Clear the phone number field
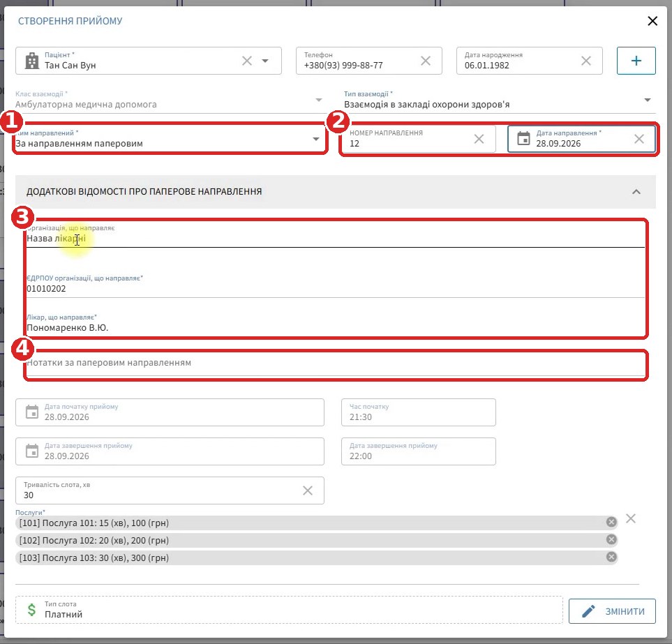 426,61
